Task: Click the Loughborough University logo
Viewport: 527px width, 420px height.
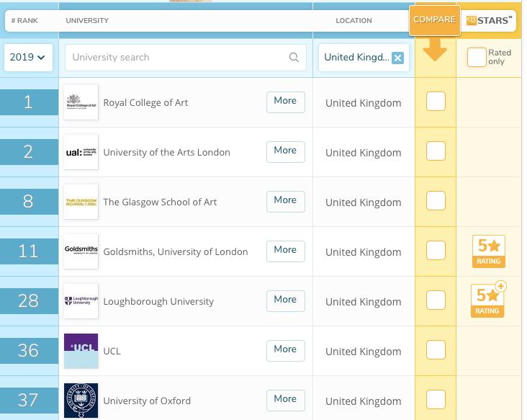Action: click(81, 301)
